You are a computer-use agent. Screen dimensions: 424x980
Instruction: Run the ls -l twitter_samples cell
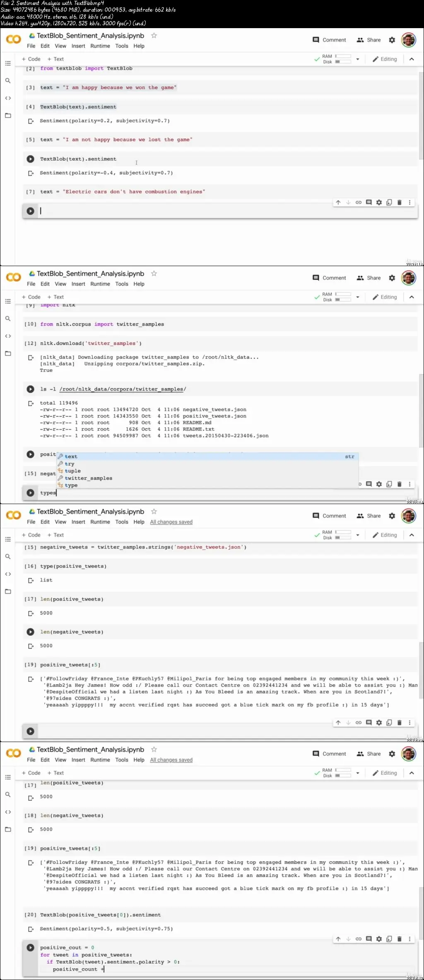[30, 389]
